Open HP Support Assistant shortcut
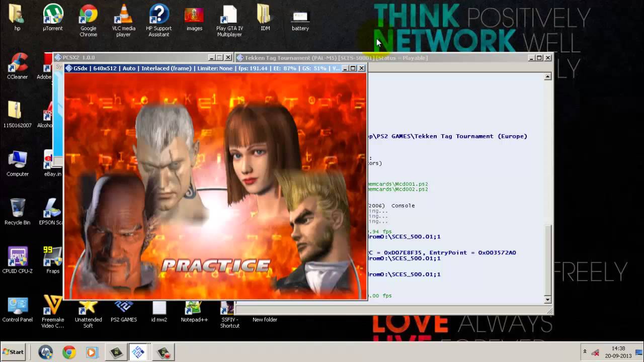The height and width of the screenshot is (362, 644). coord(158,21)
